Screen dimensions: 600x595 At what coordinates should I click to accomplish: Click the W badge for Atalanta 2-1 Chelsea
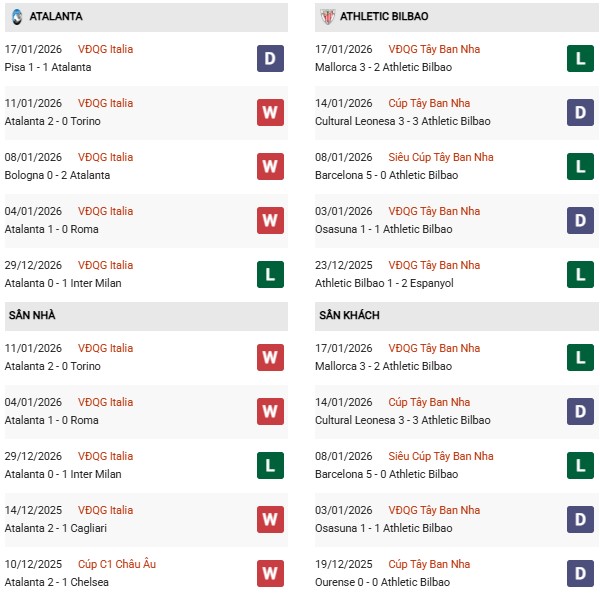(270, 573)
